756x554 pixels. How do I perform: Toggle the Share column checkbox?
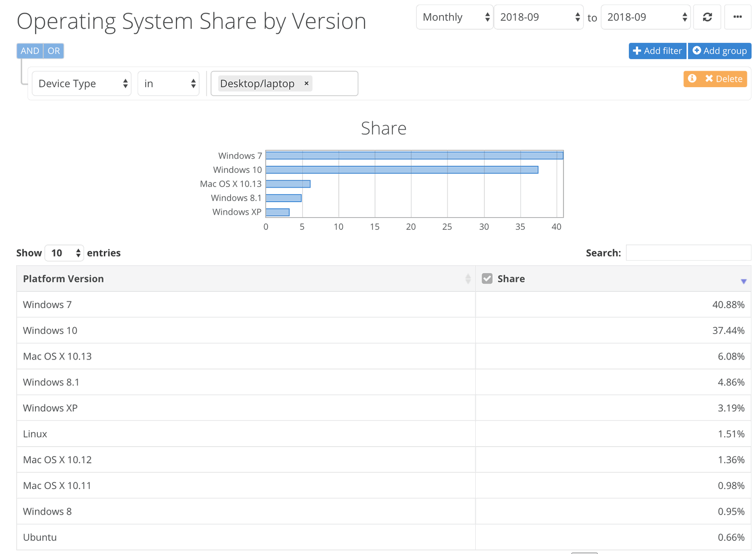tap(487, 278)
